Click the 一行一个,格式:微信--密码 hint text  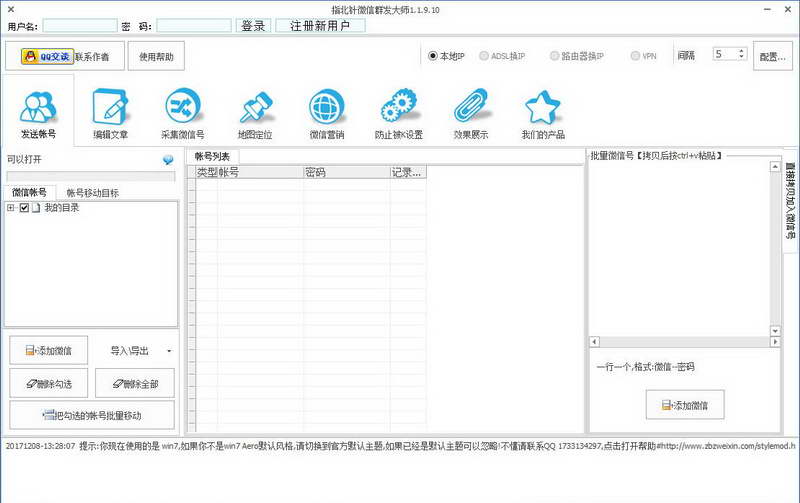pyautogui.click(x=645, y=367)
